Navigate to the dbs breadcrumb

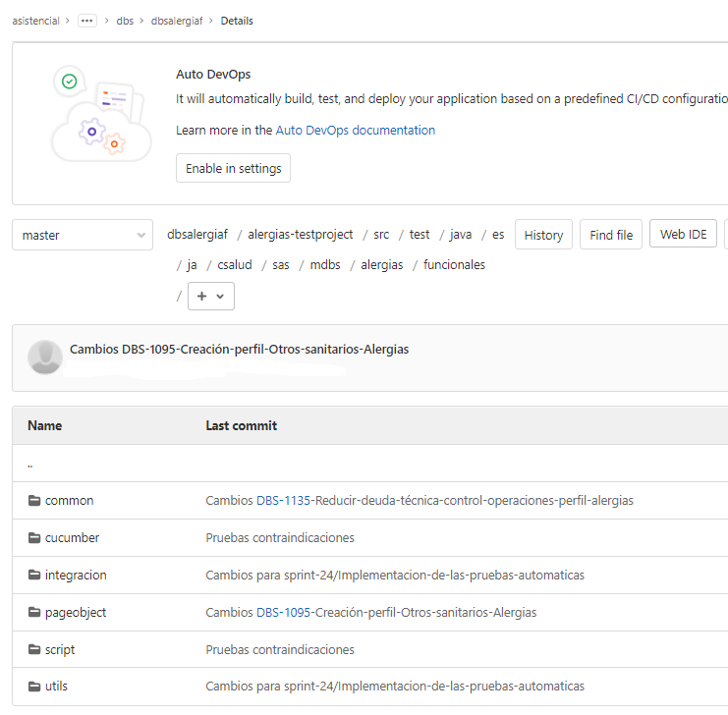pyautogui.click(x=125, y=21)
